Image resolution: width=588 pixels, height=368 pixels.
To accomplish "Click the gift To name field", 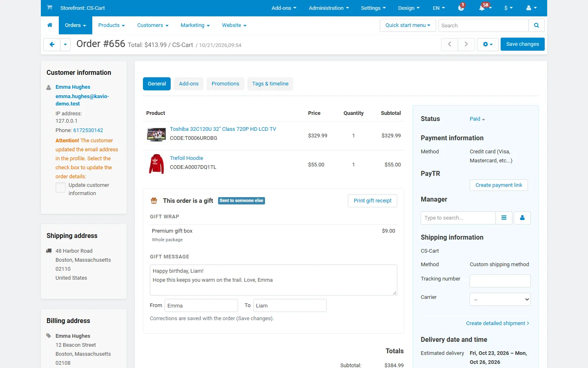I will (x=290, y=305).
